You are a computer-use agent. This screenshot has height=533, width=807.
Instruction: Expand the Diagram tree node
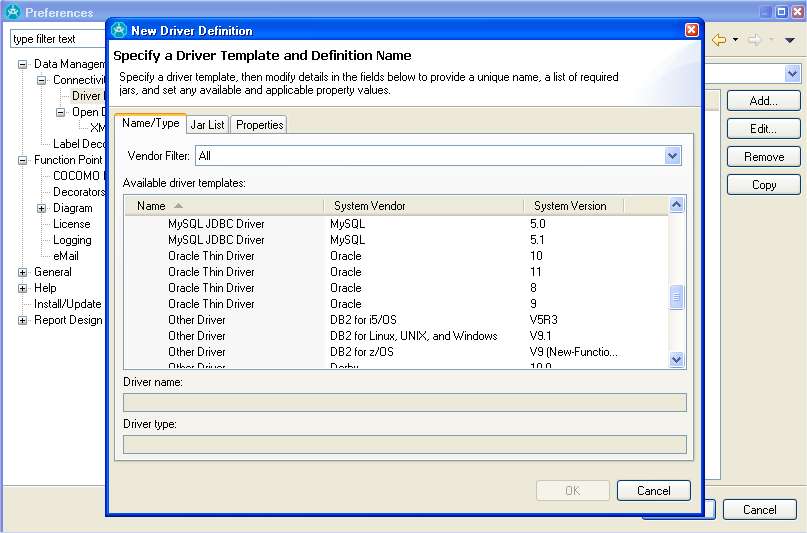coord(41,208)
